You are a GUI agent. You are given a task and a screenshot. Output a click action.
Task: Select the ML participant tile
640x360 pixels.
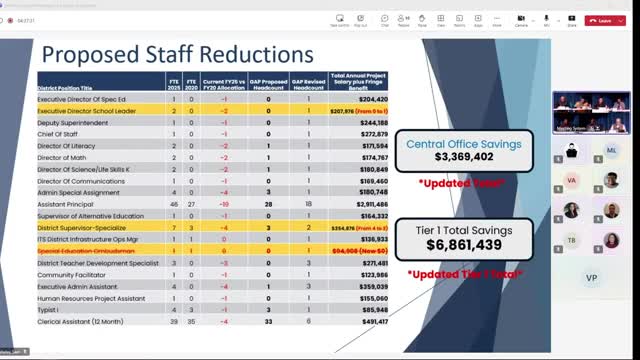coord(611,151)
